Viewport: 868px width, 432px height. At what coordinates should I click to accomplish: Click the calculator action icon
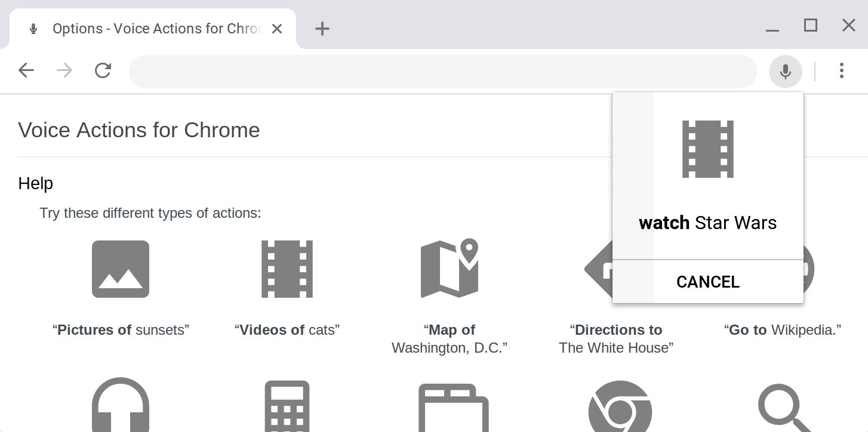pyautogui.click(x=287, y=406)
